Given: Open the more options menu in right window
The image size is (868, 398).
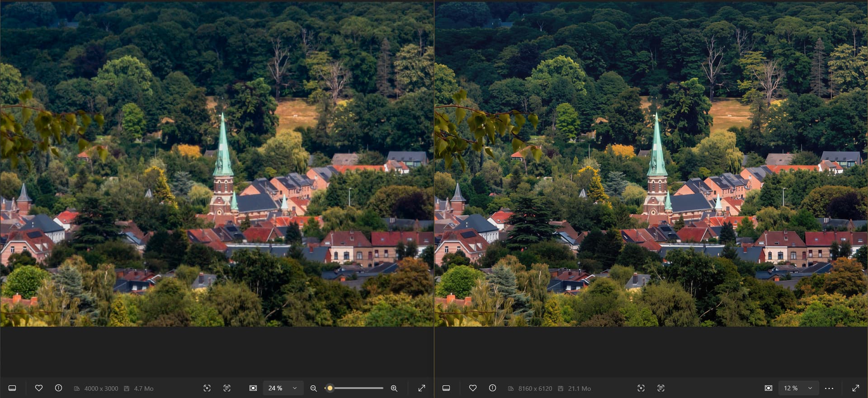Looking at the screenshot, I should pyautogui.click(x=829, y=388).
